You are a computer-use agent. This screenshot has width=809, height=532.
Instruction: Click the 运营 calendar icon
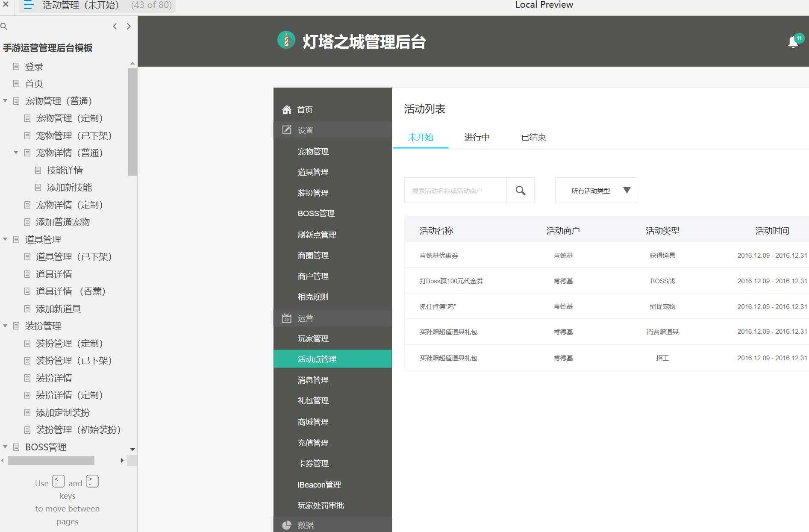pyautogui.click(x=286, y=318)
